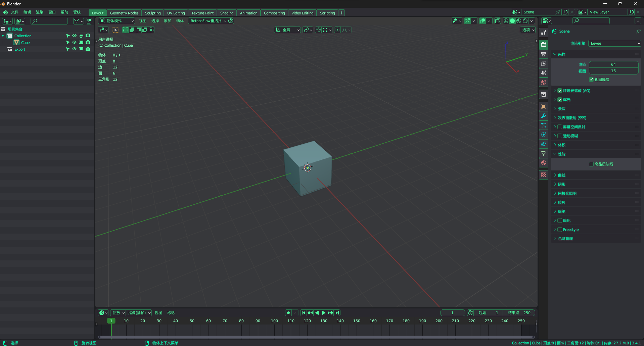Open the Scene properties tab
644x346 pixels.
544,72
